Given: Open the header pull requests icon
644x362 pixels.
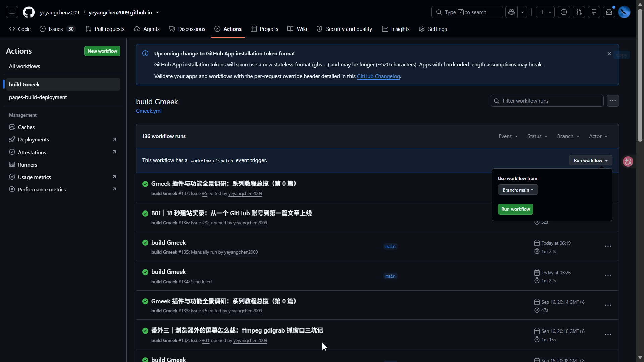Looking at the screenshot, I should coord(579,12).
